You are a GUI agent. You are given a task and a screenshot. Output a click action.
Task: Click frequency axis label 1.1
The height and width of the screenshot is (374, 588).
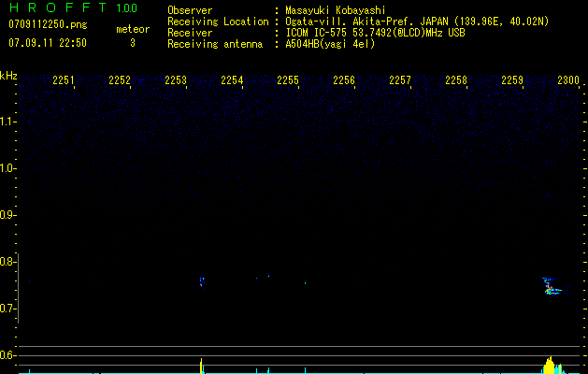(8, 122)
